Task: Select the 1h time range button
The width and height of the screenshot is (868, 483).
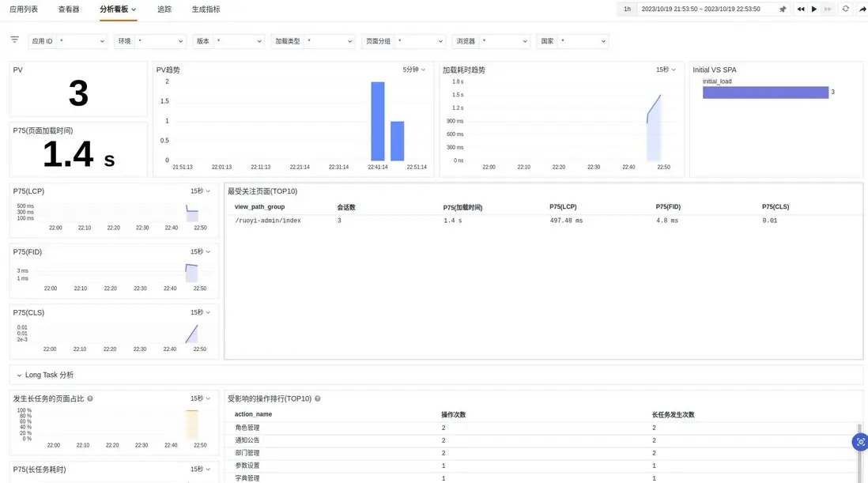Action: 627,9
